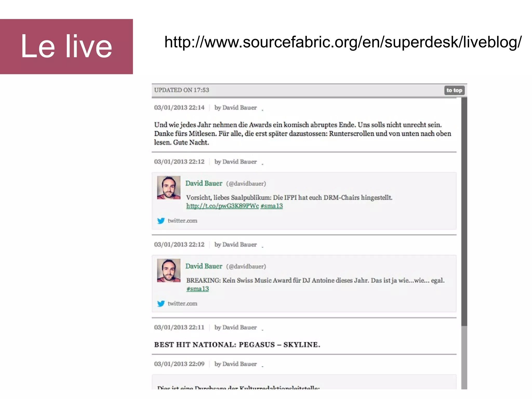Click the 'Und wie jedes Jahr' post text
The width and height of the screenshot is (532, 399).
click(x=303, y=134)
